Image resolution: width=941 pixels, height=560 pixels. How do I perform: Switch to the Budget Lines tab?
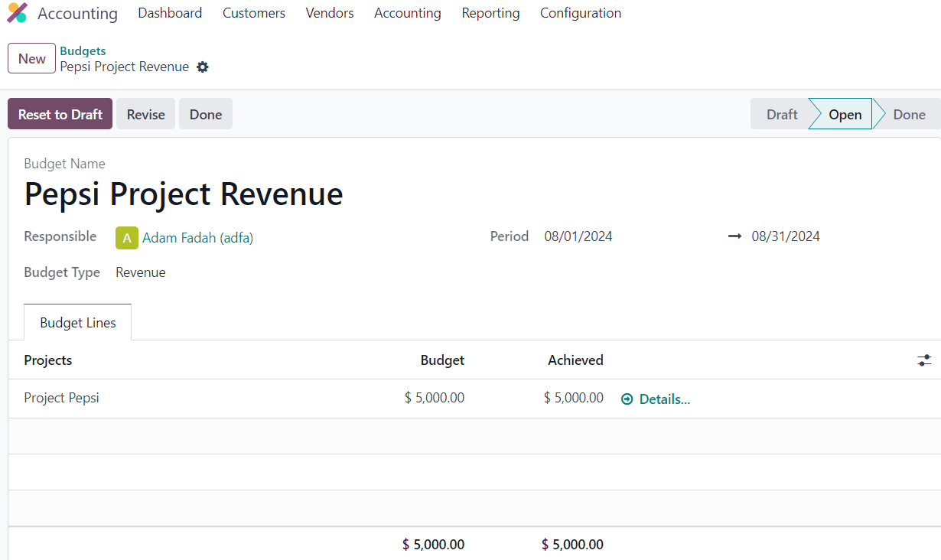click(78, 322)
